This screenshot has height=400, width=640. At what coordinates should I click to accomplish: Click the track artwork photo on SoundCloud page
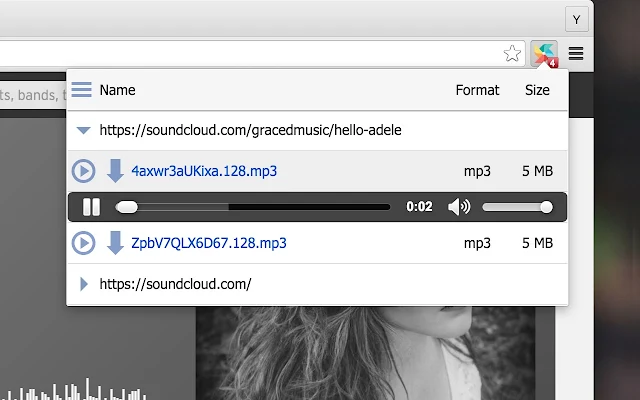coord(365,353)
